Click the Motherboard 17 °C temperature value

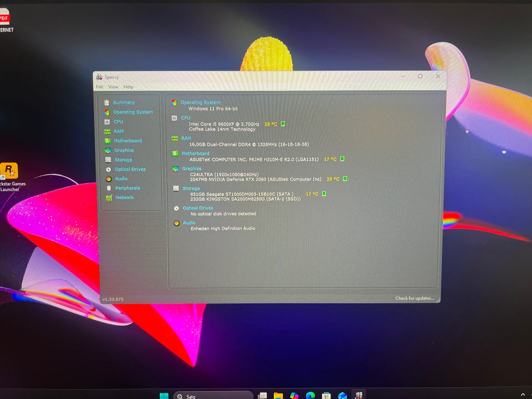click(330, 159)
